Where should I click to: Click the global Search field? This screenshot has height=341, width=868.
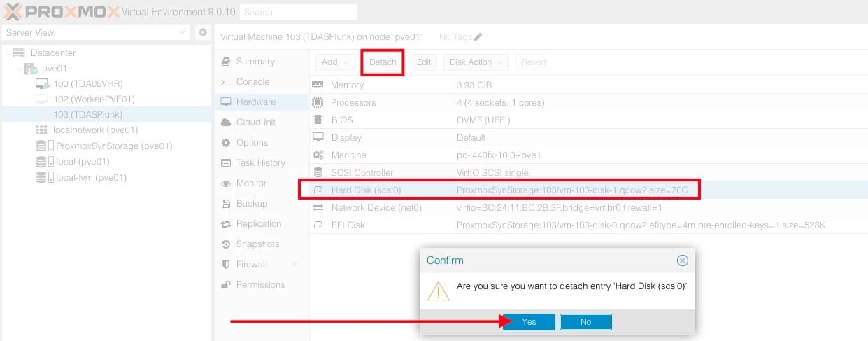[298, 12]
